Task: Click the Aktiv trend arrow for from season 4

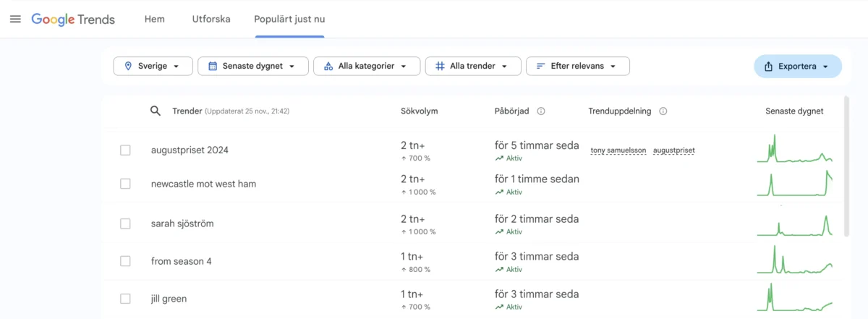Action: coord(499,270)
